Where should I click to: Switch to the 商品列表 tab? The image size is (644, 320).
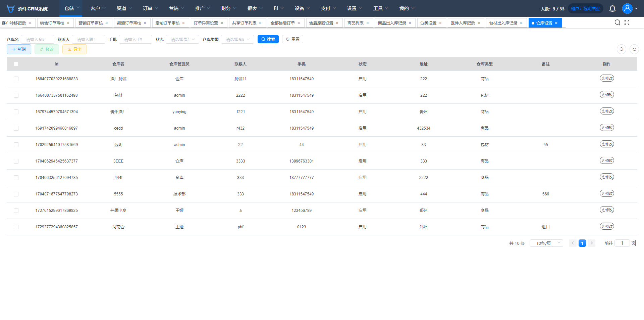pos(355,23)
